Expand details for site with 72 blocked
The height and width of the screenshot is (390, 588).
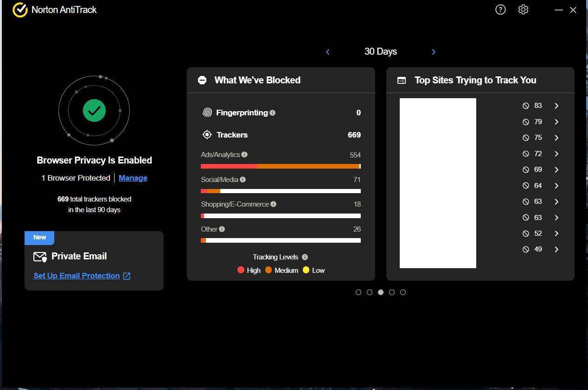[x=556, y=154]
